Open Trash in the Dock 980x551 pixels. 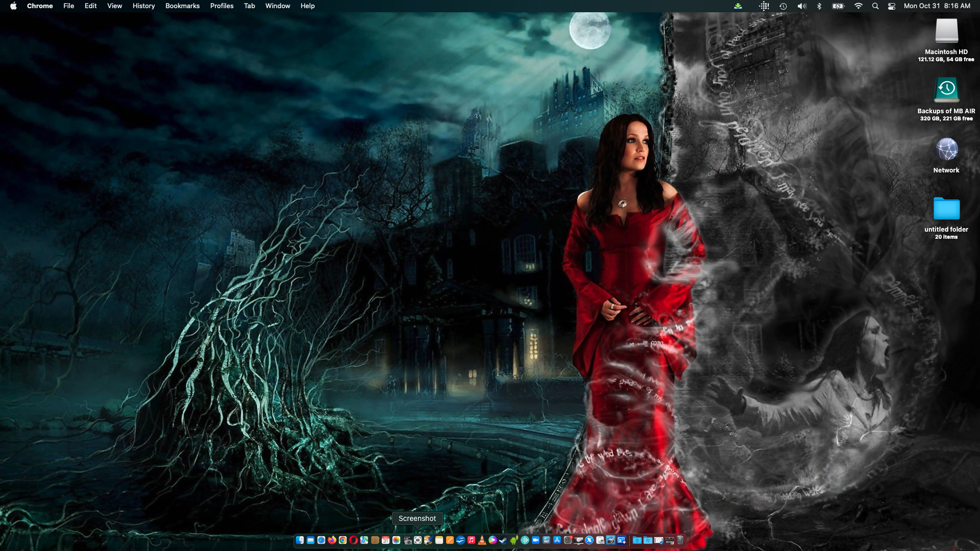(680, 540)
